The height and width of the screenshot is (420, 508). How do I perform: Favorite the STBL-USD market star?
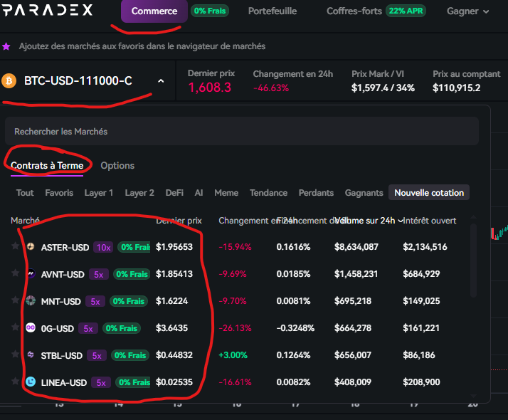pyautogui.click(x=15, y=354)
